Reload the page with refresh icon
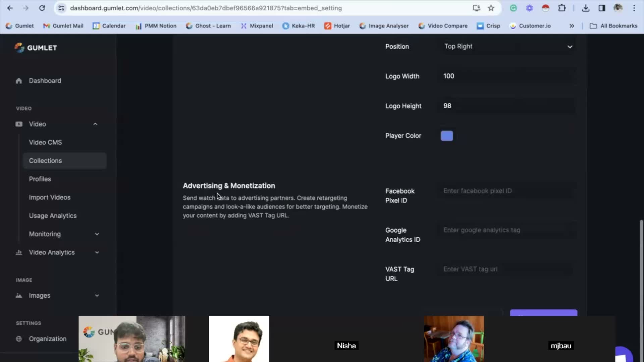The height and width of the screenshot is (362, 644). (42, 8)
